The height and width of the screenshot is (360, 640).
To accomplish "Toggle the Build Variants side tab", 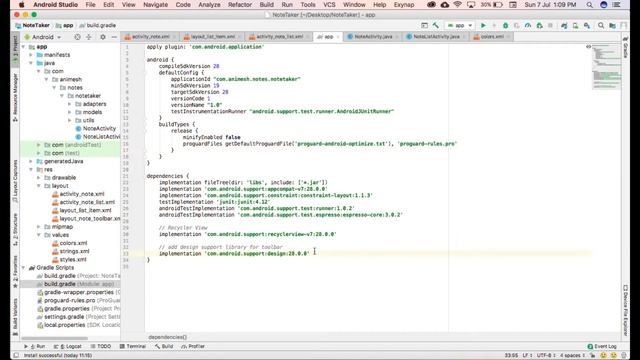I will click(x=15, y=316).
